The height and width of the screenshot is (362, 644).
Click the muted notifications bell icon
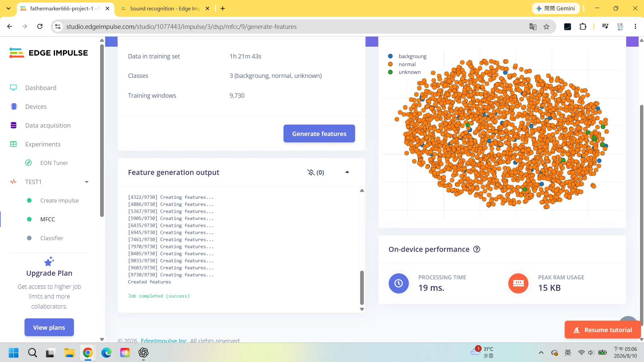click(x=311, y=172)
